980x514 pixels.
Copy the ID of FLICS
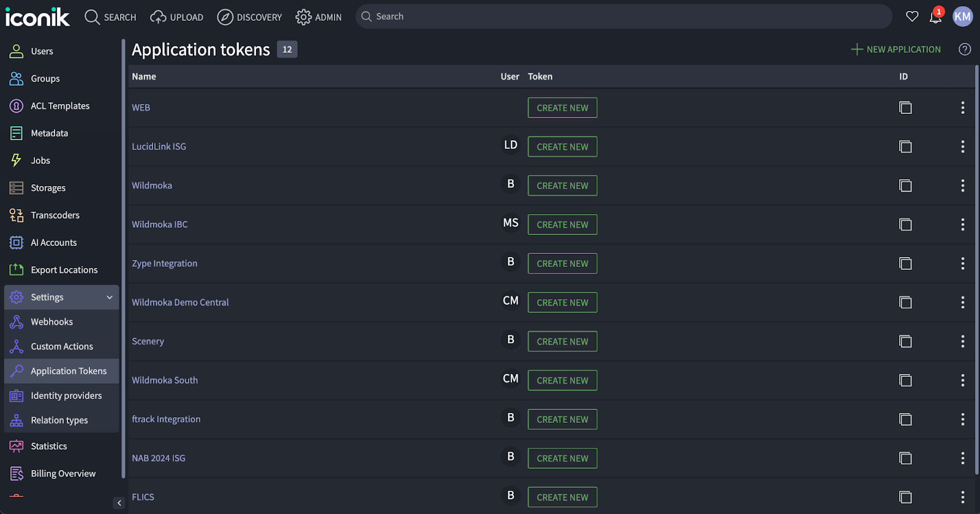(905, 497)
